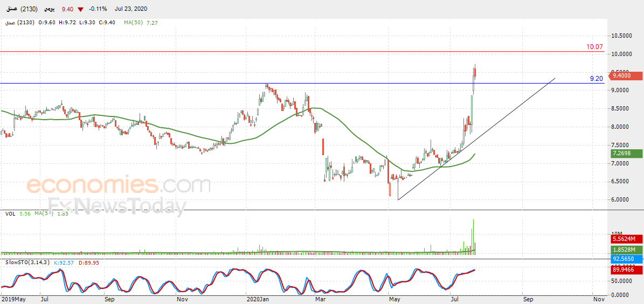Click the red down-arrow price change indicator
This screenshot has height=304, width=644.
click(80, 9)
